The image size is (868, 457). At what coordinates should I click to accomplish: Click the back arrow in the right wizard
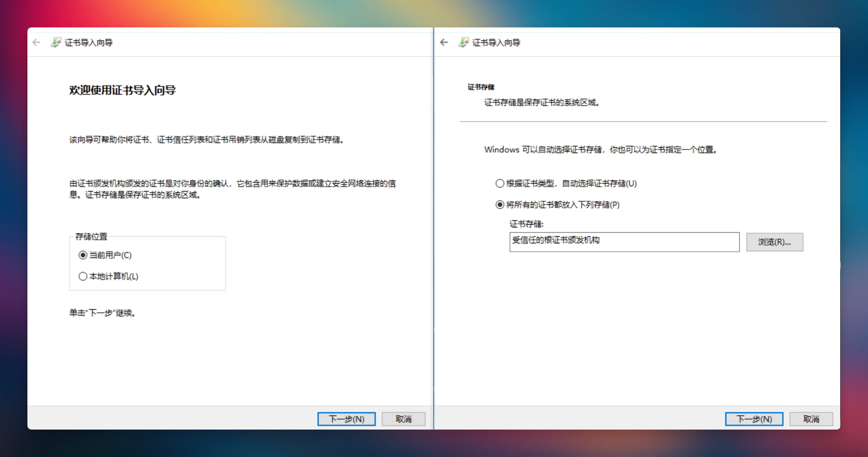click(x=444, y=42)
